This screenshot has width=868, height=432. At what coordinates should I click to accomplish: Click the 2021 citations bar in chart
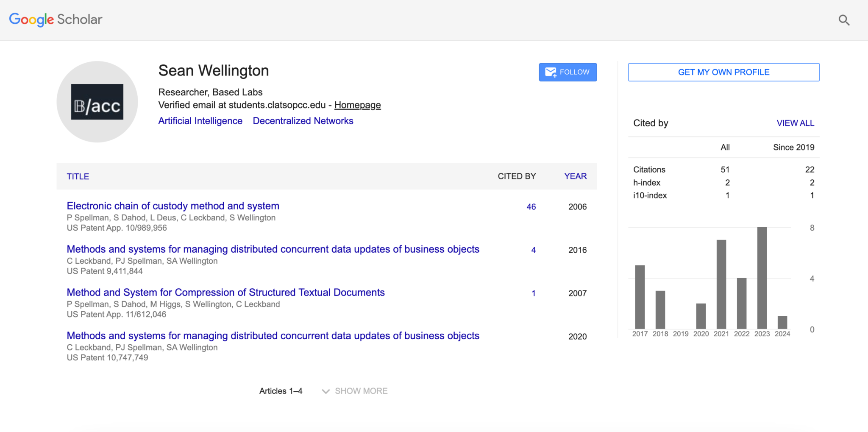[721, 284]
